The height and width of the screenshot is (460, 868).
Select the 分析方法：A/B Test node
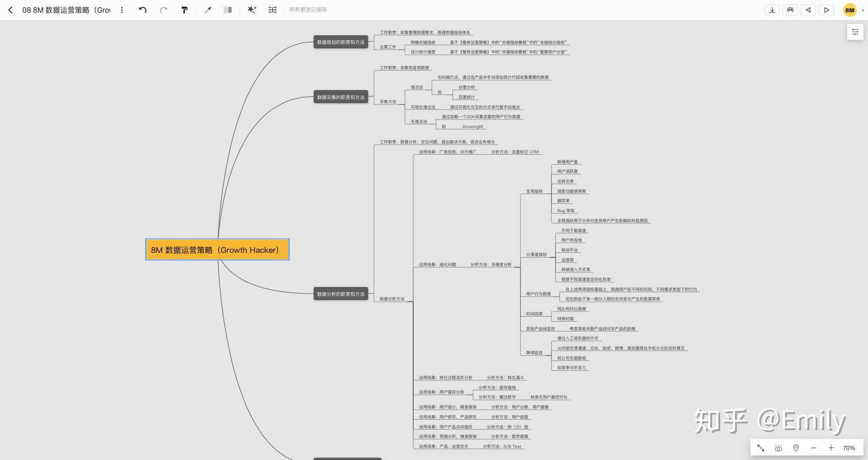(x=502, y=446)
